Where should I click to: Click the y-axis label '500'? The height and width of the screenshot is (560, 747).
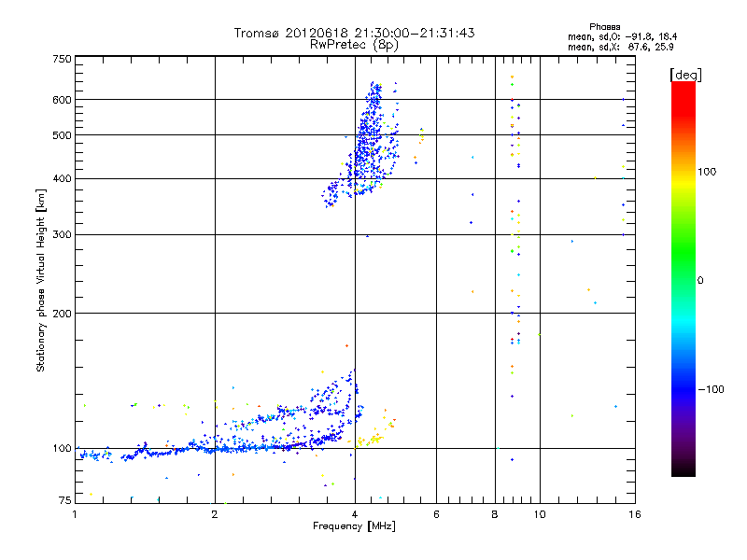63,135
